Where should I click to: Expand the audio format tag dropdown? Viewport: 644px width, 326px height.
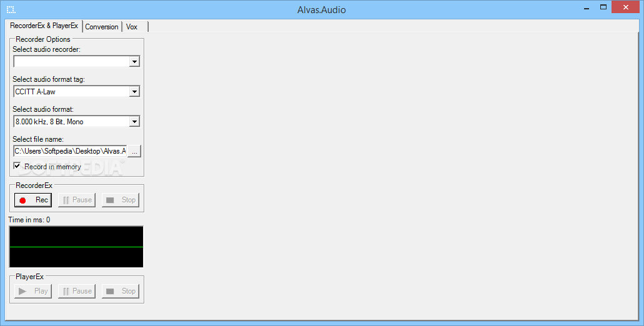tap(134, 92)
